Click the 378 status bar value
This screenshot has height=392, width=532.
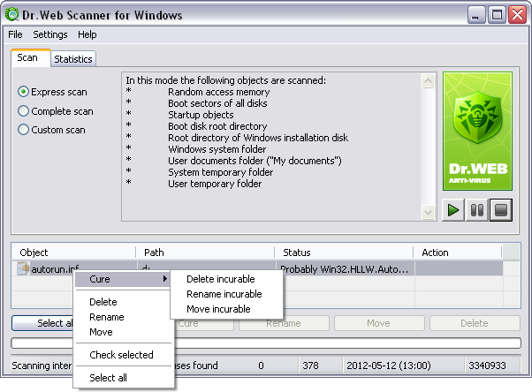point(310,366)
